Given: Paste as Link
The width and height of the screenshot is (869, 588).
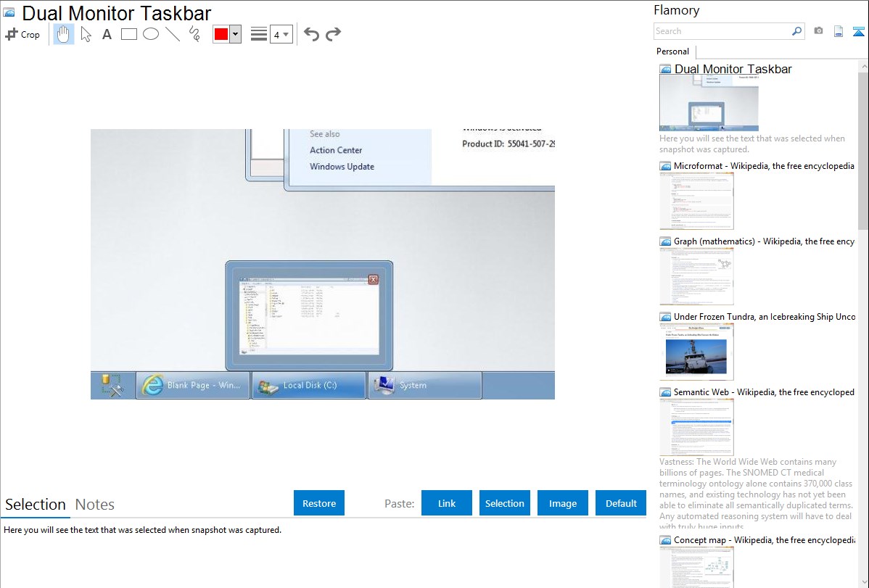Looking at the screenshot, I should [447, 503].
